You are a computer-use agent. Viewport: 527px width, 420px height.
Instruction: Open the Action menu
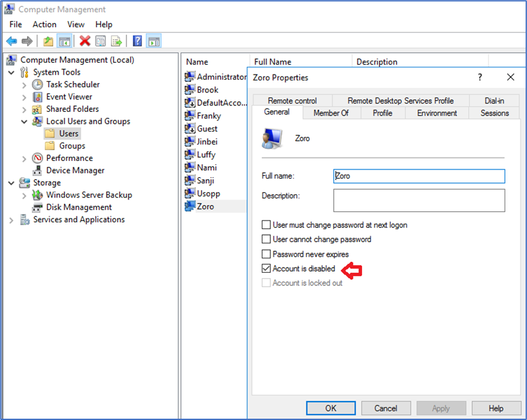click(x=45, y=24)
